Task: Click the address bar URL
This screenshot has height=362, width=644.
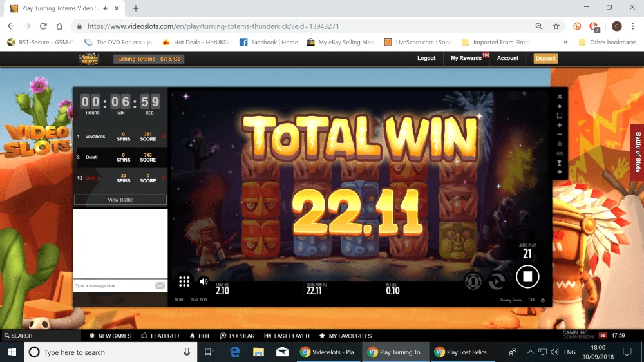Action: pos(213,26)
